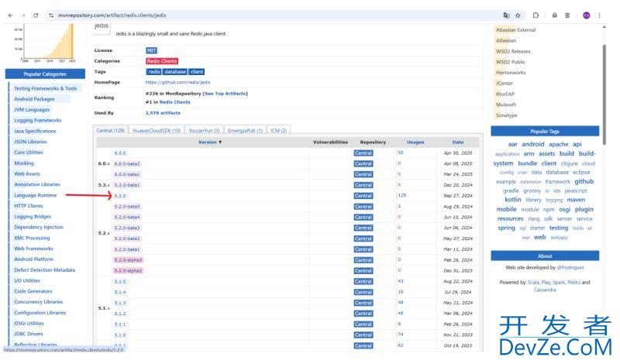620x364 pixels.
Task: Reload the page with the refresh icon
Action: click(x=36, y=15)
